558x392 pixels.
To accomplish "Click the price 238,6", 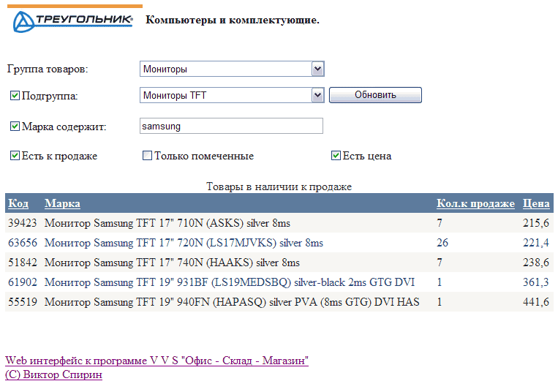I will pyautogui.click(x=536, y=263).
